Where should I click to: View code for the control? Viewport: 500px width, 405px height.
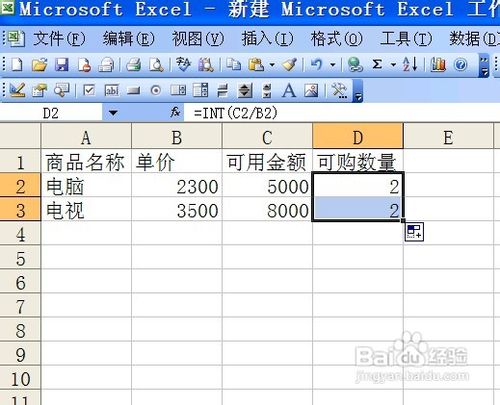click(62, 90)
